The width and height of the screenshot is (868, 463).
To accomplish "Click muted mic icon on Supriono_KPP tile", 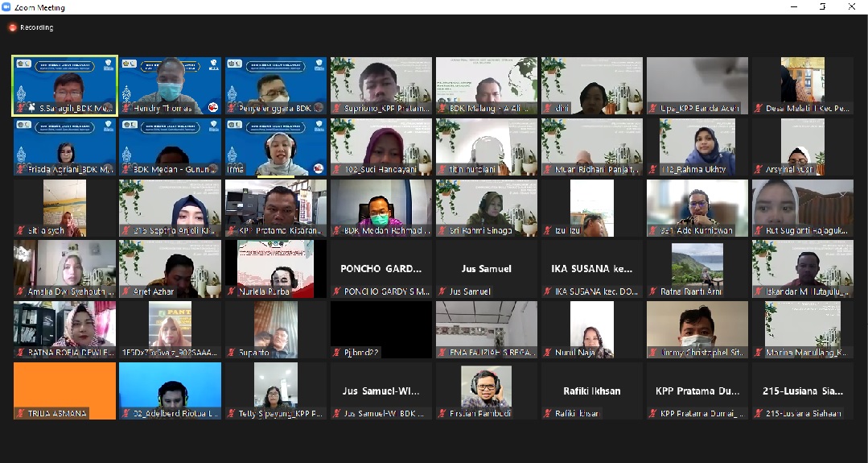I will coord(336,108).
